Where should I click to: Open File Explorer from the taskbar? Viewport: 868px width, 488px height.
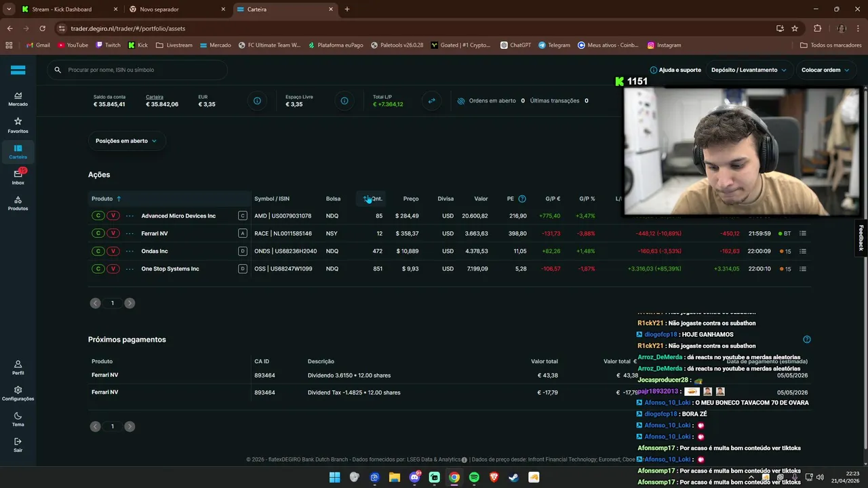(394, 477)
